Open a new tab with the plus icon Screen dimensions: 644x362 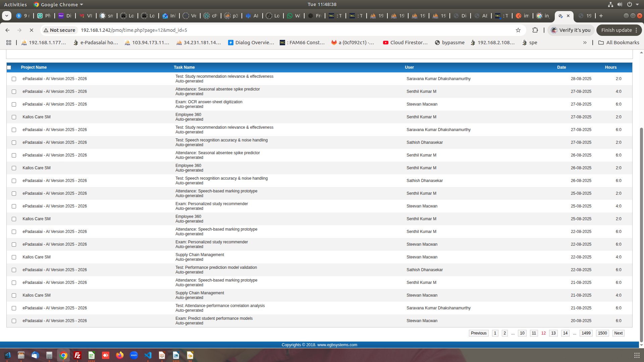click(601, 16)
